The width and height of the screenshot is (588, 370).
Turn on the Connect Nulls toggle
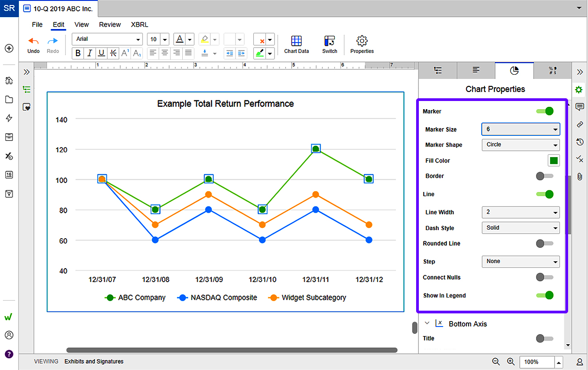(544, 277)
